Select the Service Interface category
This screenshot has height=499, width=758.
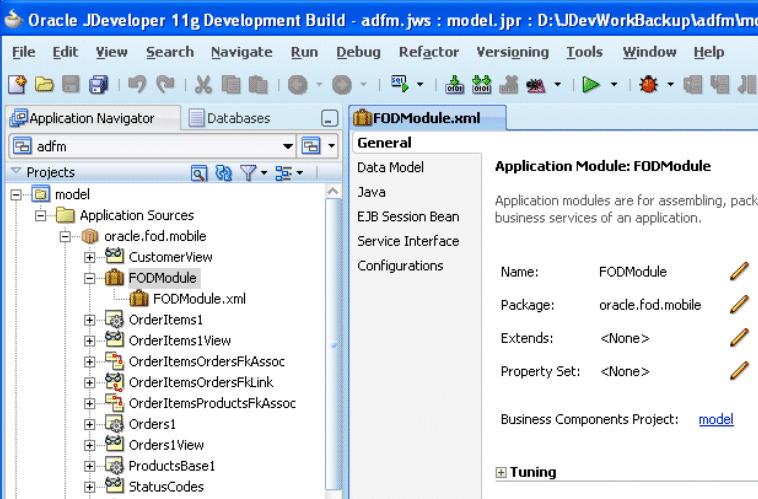pyautogui.click(x=408, y=241)
